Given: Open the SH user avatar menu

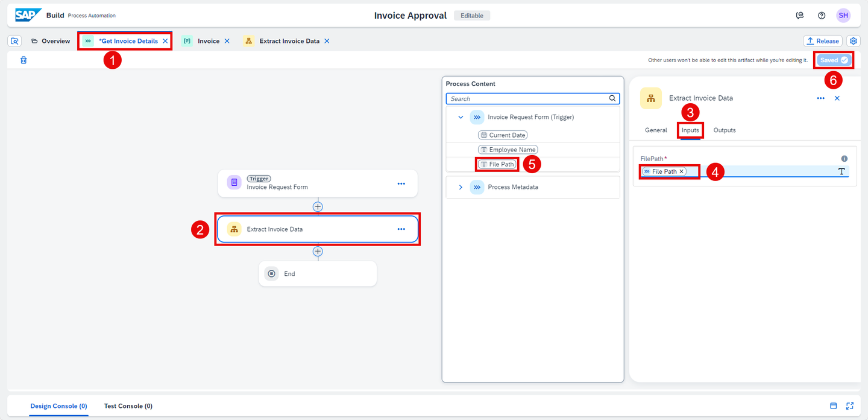Looking at the screenshot, I should 843,16.
